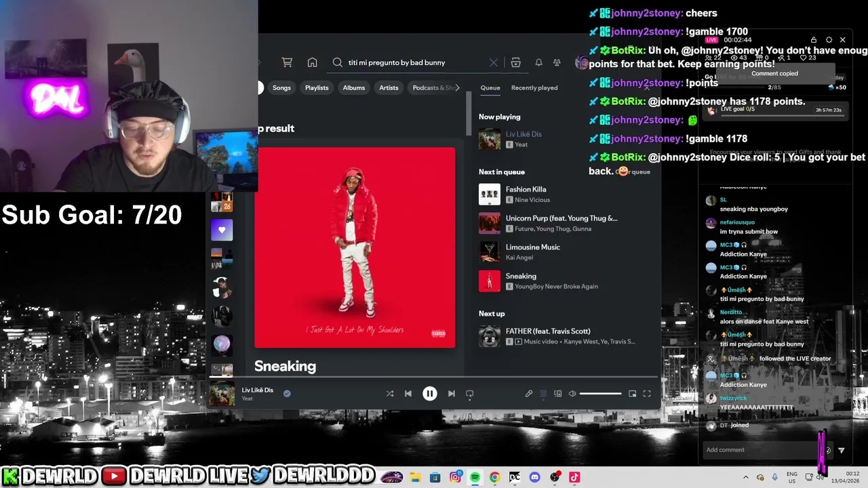Click the Spotify results scrollbar
The width and height of the screenshot is (868, 488).
[468, 113]
